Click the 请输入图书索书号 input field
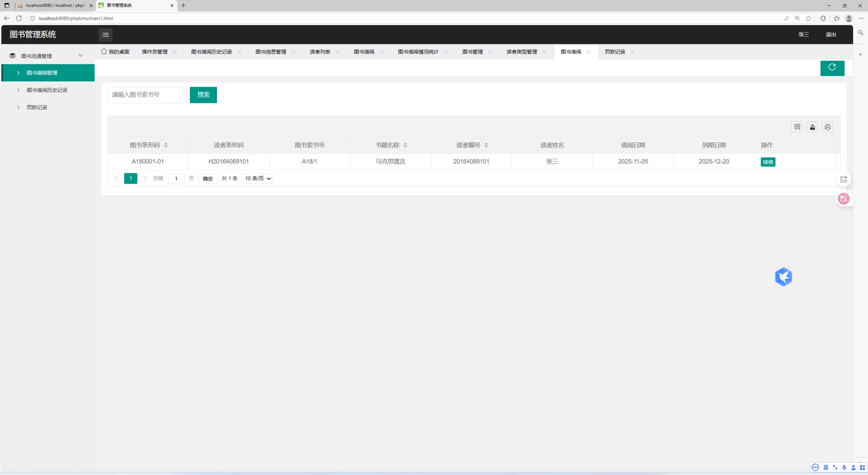Image resolution: width=868 pixels, height=475 pixels. (x=146, y=95)
